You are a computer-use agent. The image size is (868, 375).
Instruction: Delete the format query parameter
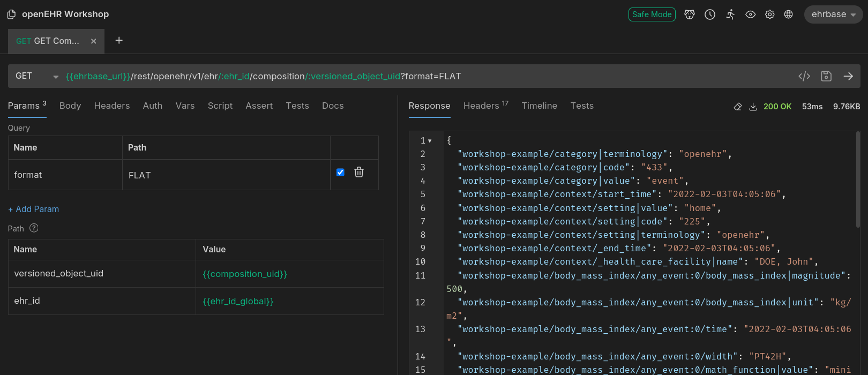tap(359, 172)
